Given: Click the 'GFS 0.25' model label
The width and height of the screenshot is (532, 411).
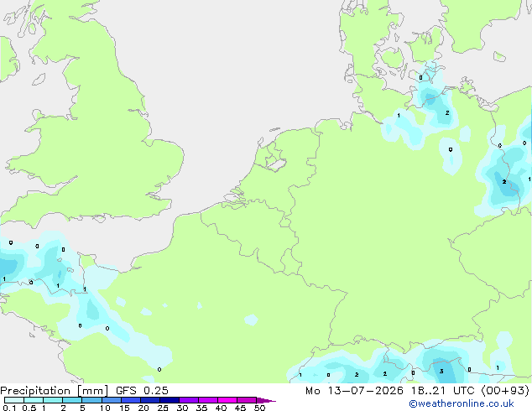Looking at the screenshot, I should tap(142, 391).
